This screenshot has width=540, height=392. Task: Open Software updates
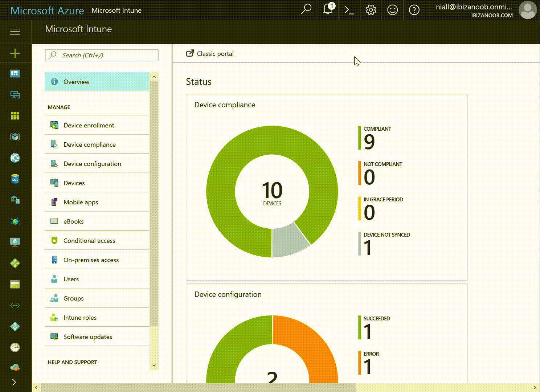pyautogui.click(x=97, y=337)
